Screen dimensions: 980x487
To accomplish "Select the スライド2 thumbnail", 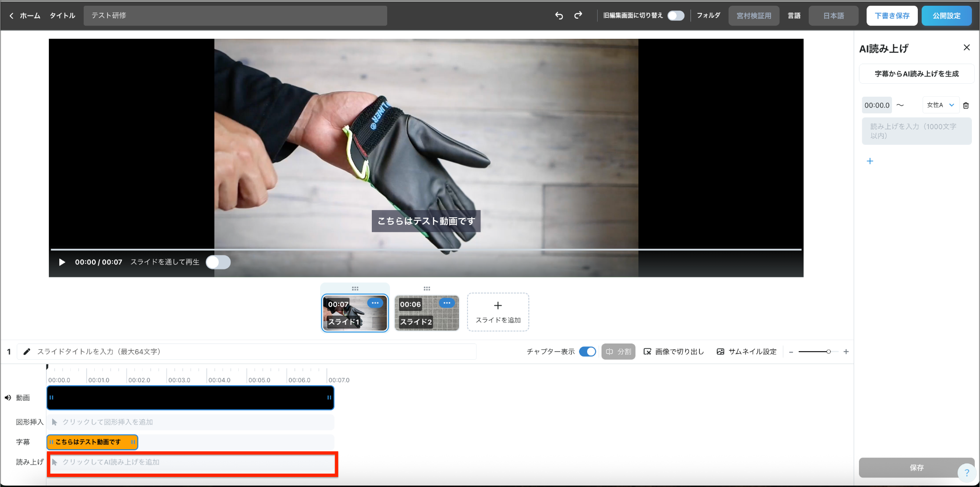I will point(427,313).
